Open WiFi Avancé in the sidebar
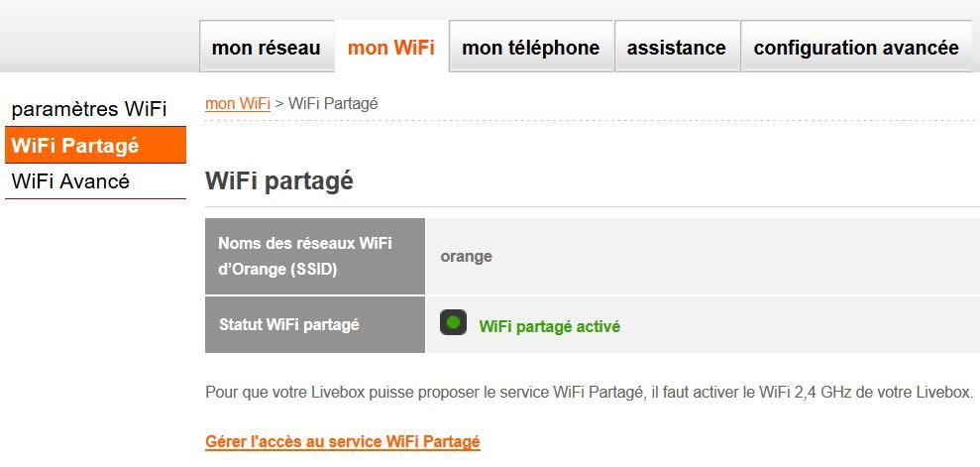 click(70, 181)
